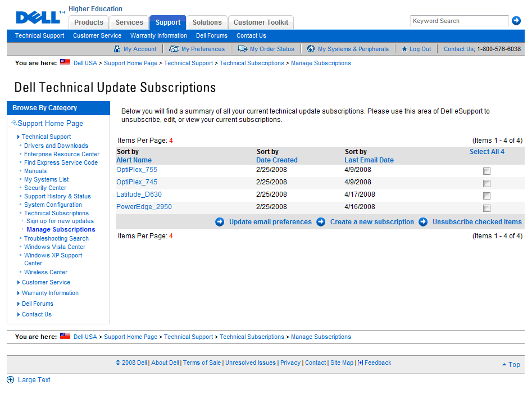Click the My Account person icon
Screen dimensions: 532x394
coord(117,49)
